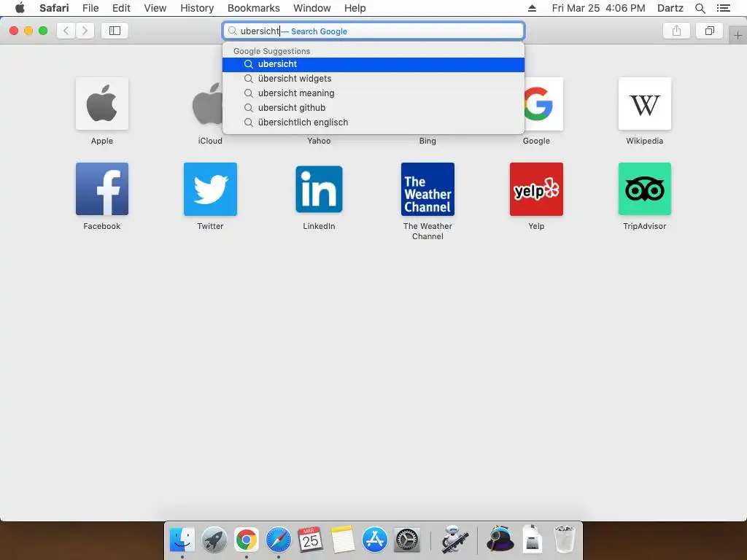Open Alfred hat icon in the Dock
Screen dimensions: 747x560
pyautogui.click(x=500, y=539)
